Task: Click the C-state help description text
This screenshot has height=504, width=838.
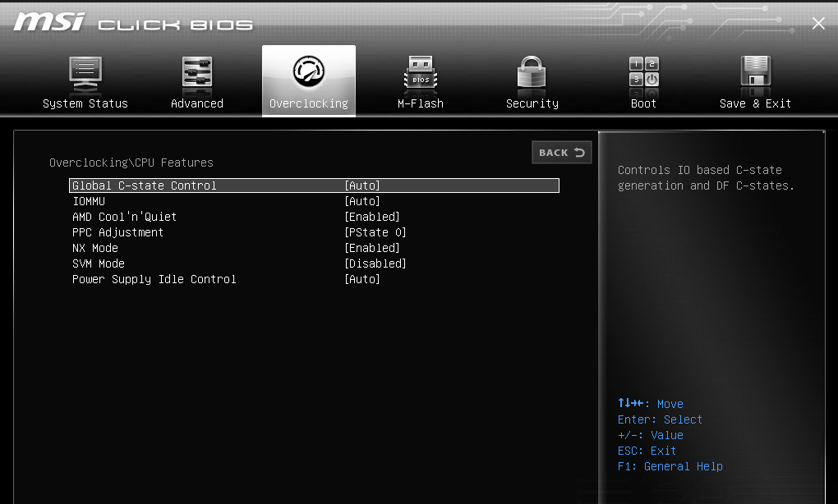Action: 706,178
